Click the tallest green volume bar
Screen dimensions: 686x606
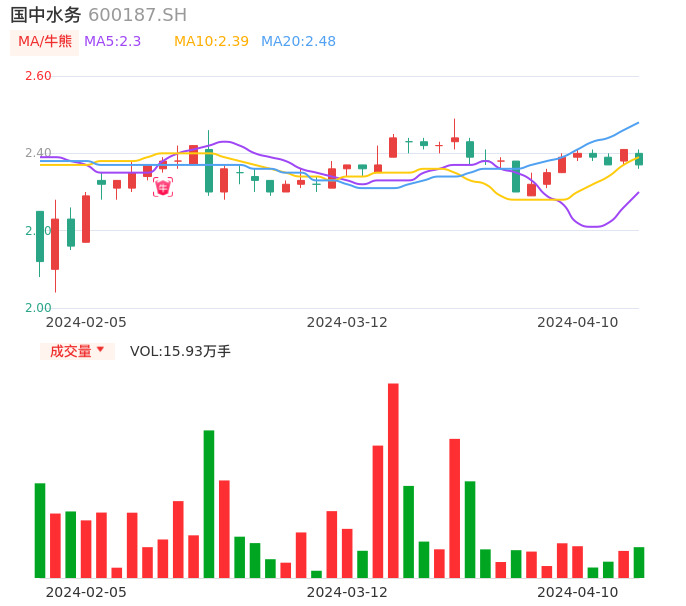pyautogui.click(x=209, y=503)
